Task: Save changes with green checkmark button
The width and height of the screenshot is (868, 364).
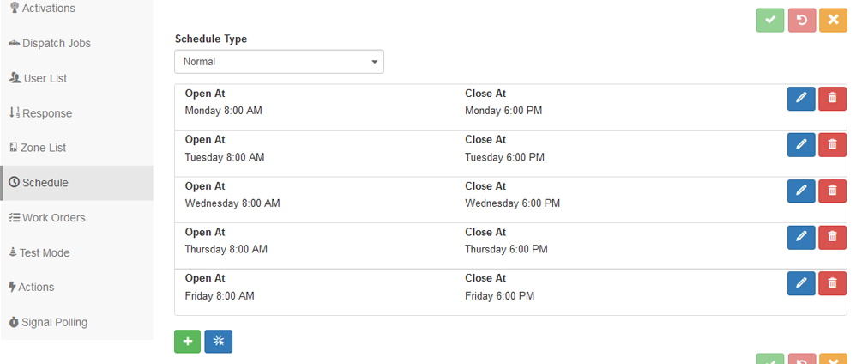Action: (x=770, y=20)
